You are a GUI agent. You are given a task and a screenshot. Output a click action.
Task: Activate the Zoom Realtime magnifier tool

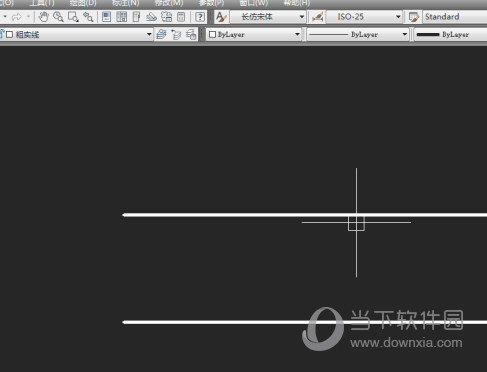[58, 17]
